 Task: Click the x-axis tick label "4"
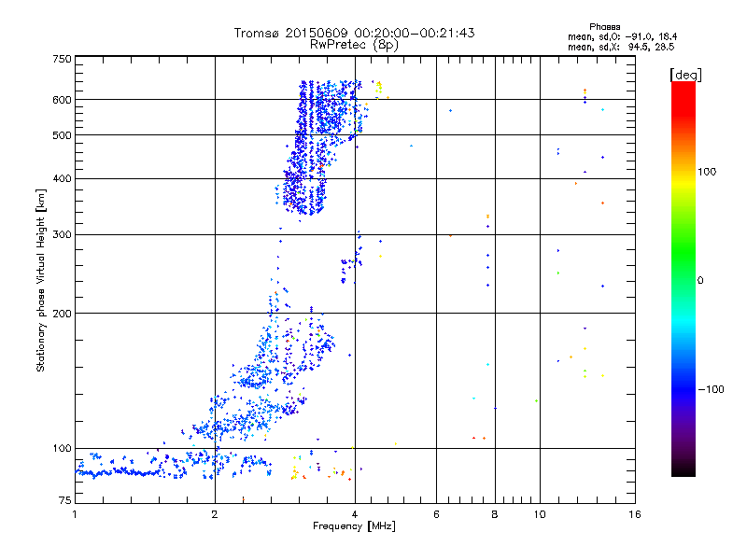coord(355,514)
